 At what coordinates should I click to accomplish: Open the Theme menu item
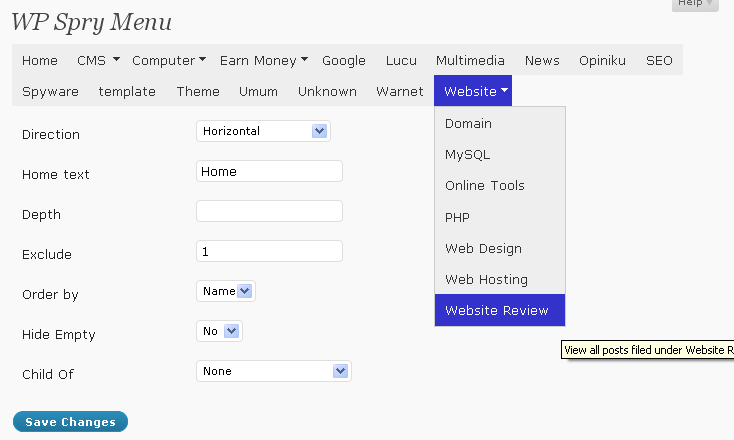coord(198,91)
